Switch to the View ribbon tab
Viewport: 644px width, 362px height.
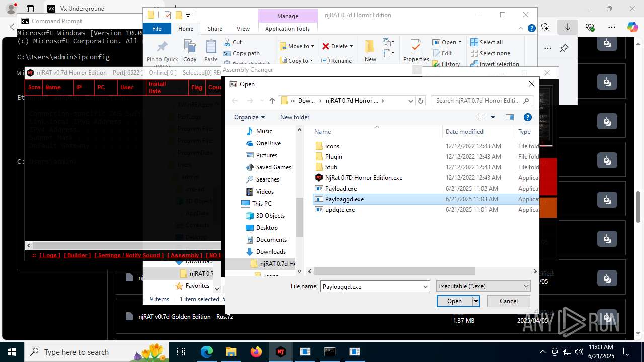243,29
